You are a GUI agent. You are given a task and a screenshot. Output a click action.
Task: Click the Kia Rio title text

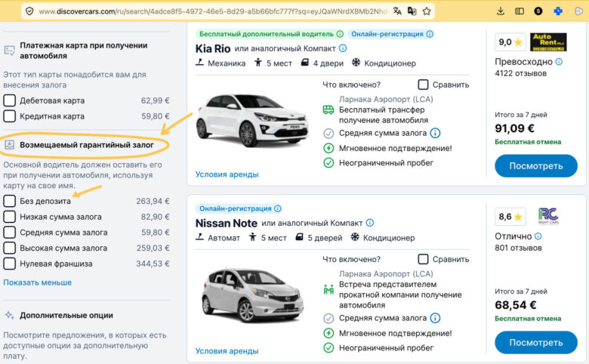pos(213,48)
